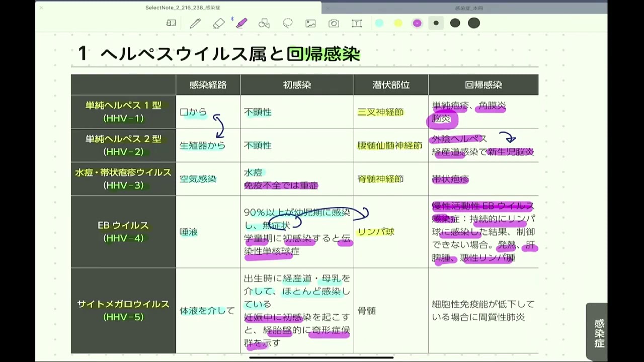Click the 脳炎 text in HHV-1 row
The image size is (644, 362).
pos(441,119)
